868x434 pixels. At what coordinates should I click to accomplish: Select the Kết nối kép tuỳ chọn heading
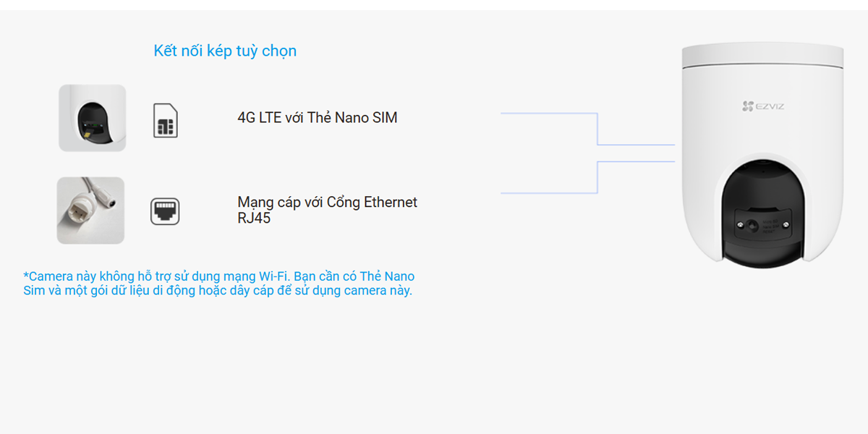(x=225, y=51)
